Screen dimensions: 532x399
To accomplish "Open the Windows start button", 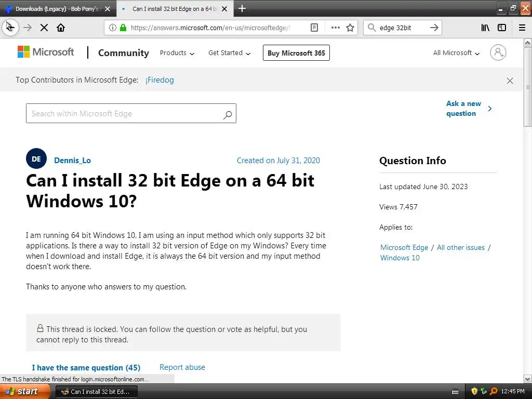I will pyautogui.click(x=24, y=392).
